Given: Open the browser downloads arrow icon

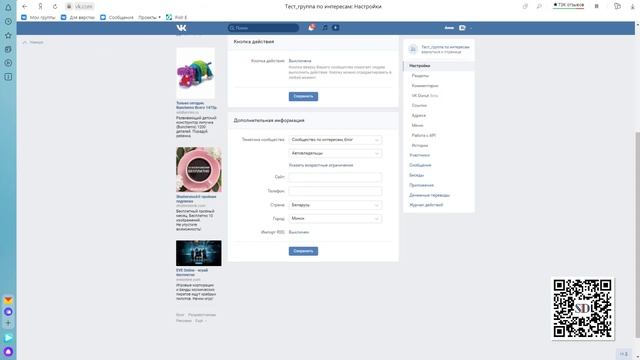Looking at the screenshot, I should [633, 7].
